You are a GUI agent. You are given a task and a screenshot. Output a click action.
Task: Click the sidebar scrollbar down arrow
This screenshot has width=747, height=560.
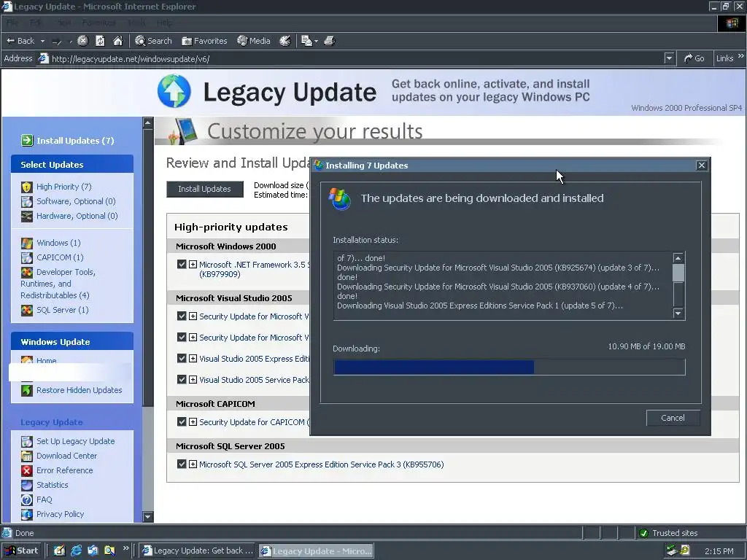148,517
